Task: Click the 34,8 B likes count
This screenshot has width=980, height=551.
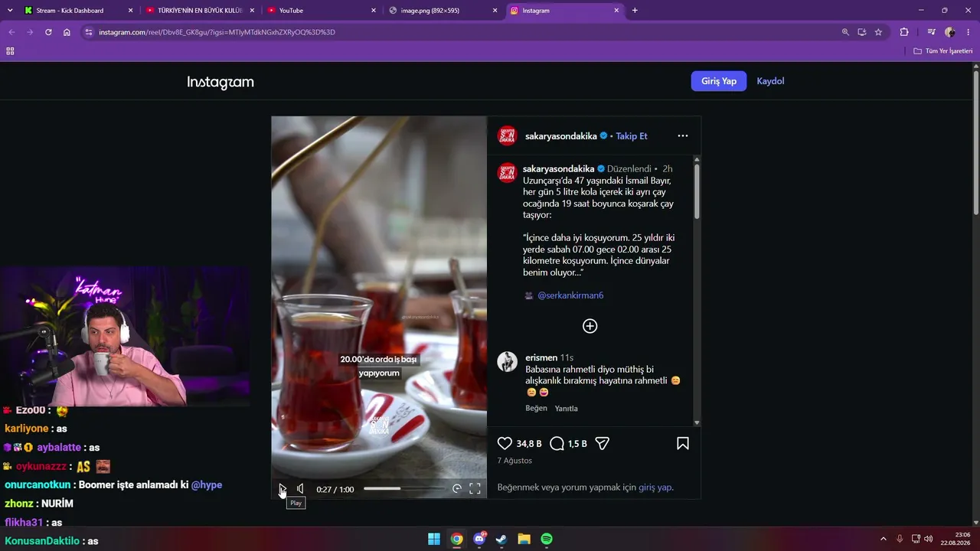Action: [529, 444]
